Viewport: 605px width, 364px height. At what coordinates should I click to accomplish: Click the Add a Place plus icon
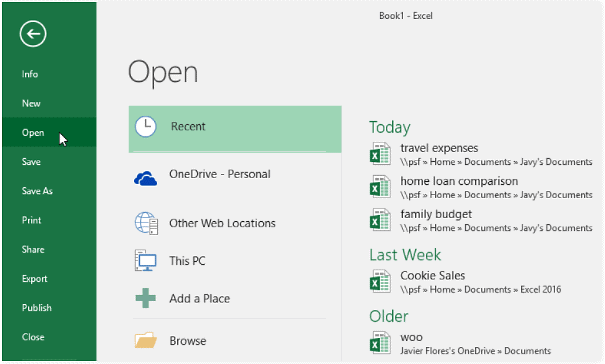tap(145, 298)
